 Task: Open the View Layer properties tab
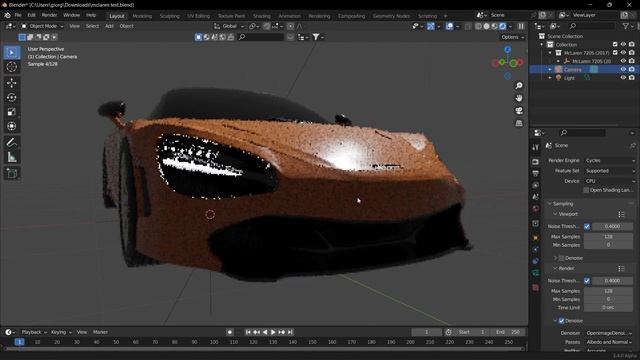coord(536,185)
